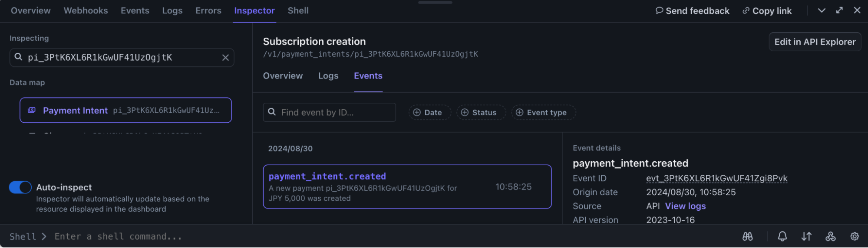Open settings with the gear icon
This screenshot has width=868, height=248.
pyautogui.click(x=855, y=237)
